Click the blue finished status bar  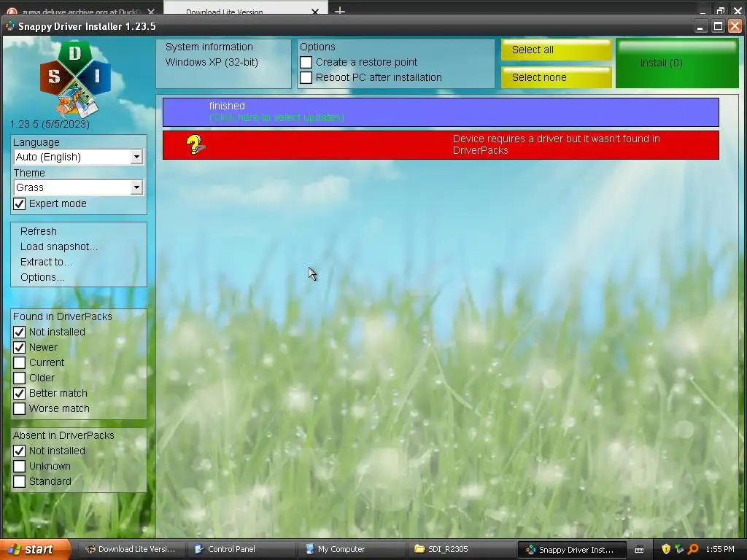coord(441,112)
